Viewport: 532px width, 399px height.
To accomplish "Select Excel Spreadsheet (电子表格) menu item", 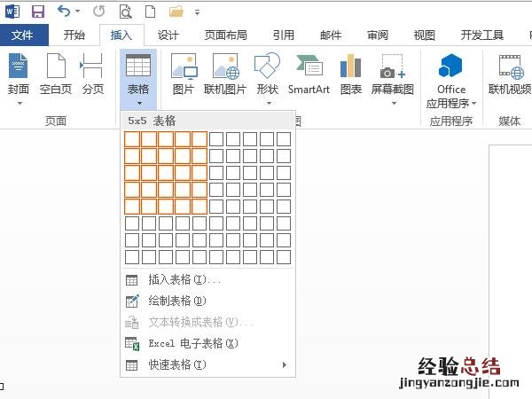I will (192, 343).
